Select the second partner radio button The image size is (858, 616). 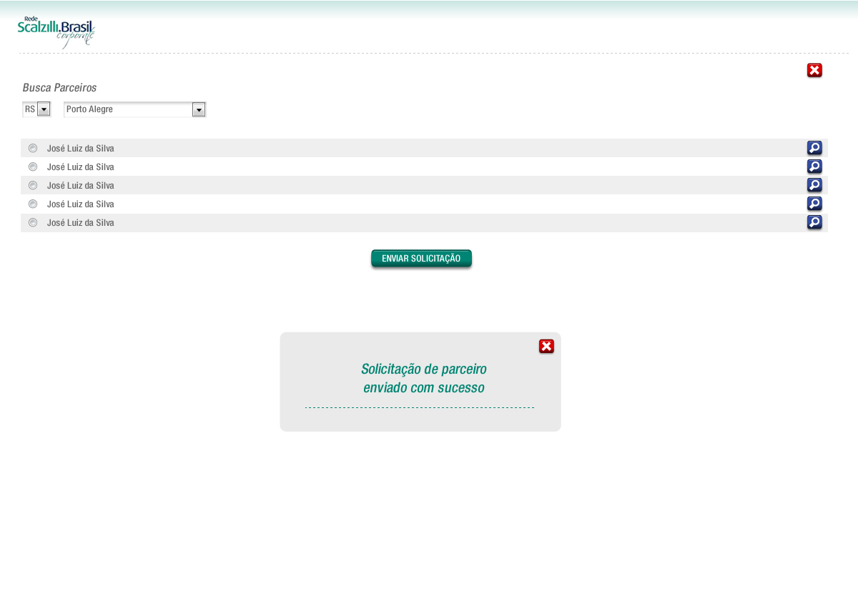(33, 167)
